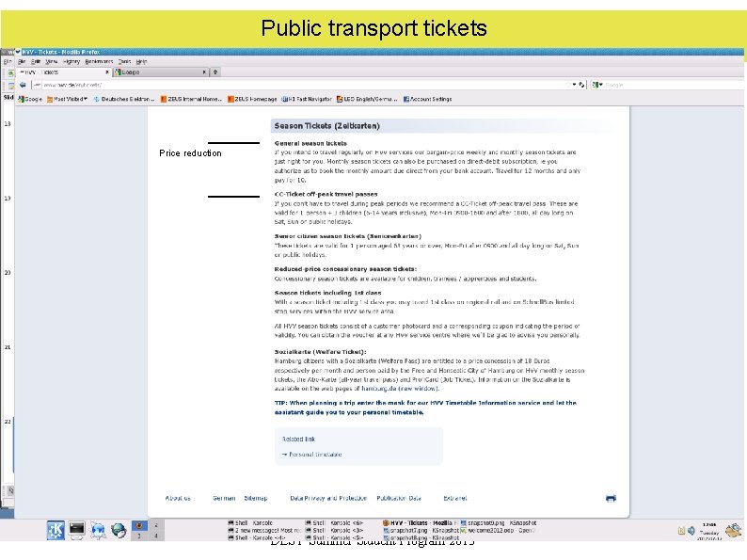Open the new tab plus button
The height and width of the screenshot is (560, 747).
coord(215,72)
